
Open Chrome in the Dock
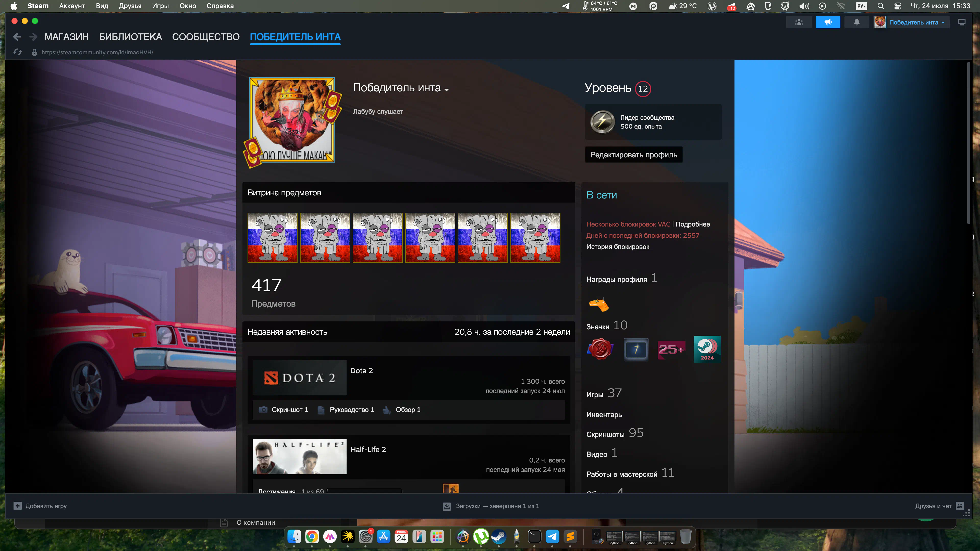pos(312,536)
